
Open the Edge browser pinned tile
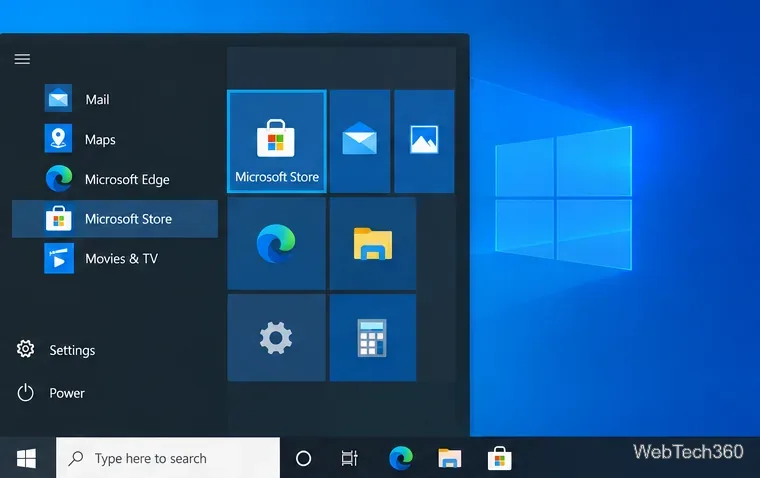(x=276, y=243)
